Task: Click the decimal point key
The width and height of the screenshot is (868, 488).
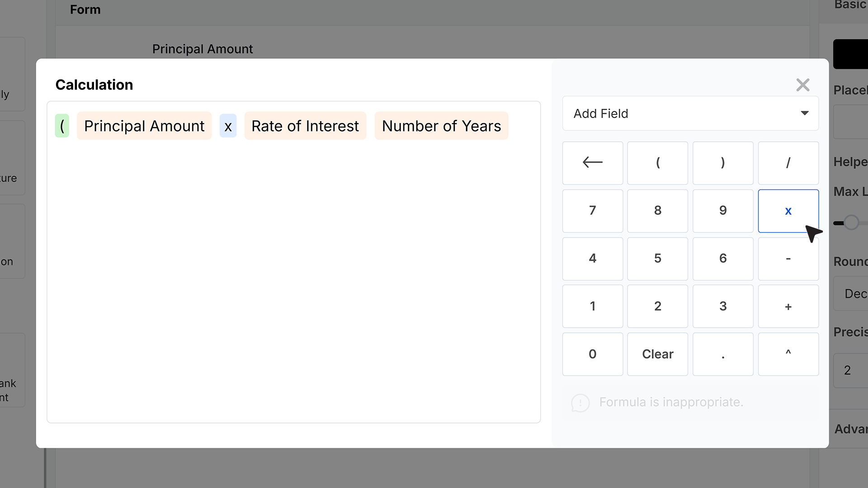Action: [x=723, y=354]
